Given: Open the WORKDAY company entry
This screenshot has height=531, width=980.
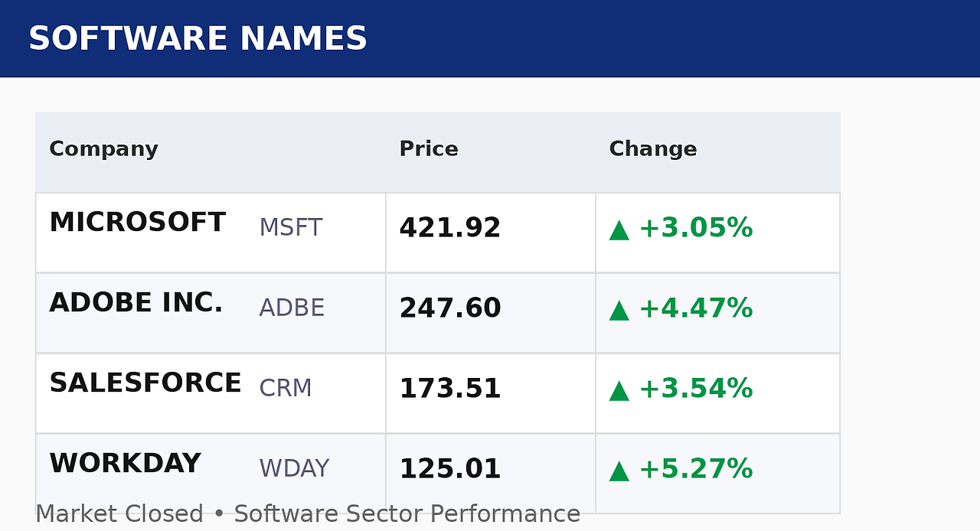Looking at the screenshot, I should (125, 464).
